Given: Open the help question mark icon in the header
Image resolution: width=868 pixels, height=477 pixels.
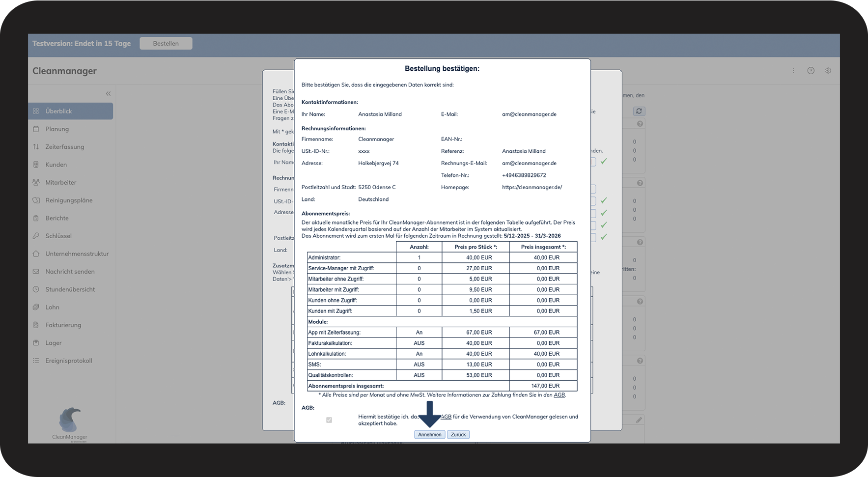Looking at the screenshot, I should (811, 71).
